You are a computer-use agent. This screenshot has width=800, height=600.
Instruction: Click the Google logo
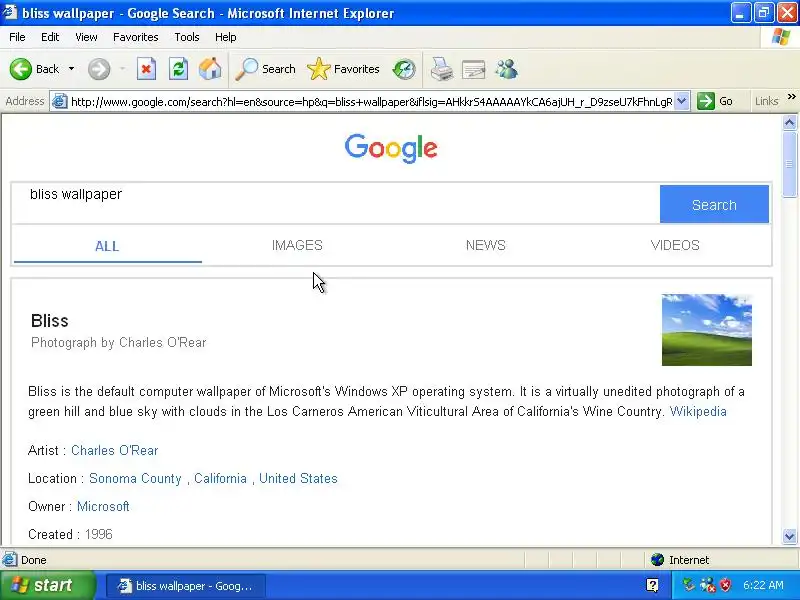pos(391,148)
